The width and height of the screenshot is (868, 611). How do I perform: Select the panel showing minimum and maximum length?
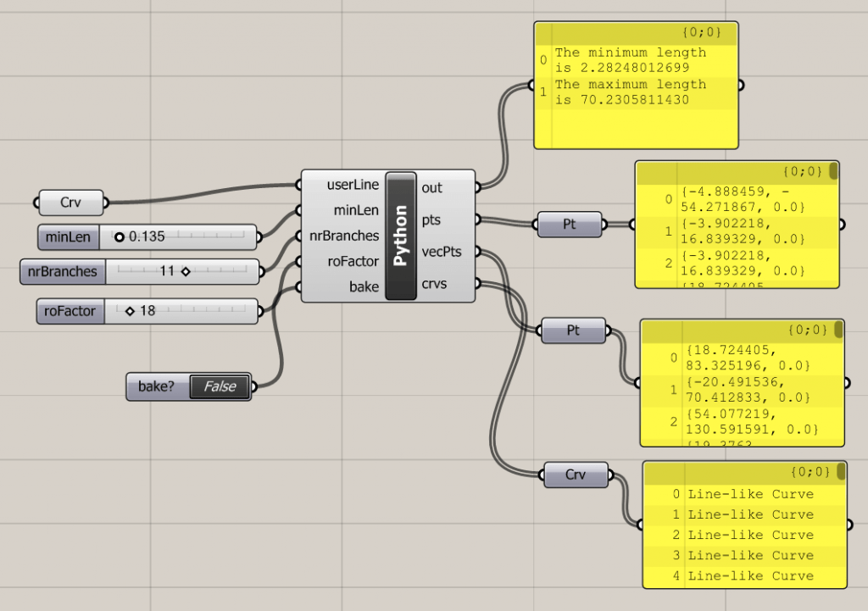(x=636, y=85)
